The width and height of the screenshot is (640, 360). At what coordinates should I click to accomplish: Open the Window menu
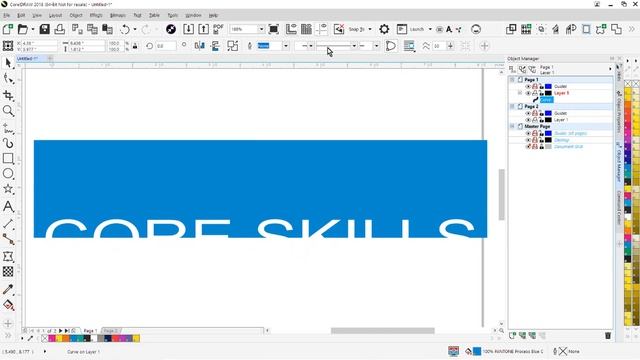(x=193, y=15)
